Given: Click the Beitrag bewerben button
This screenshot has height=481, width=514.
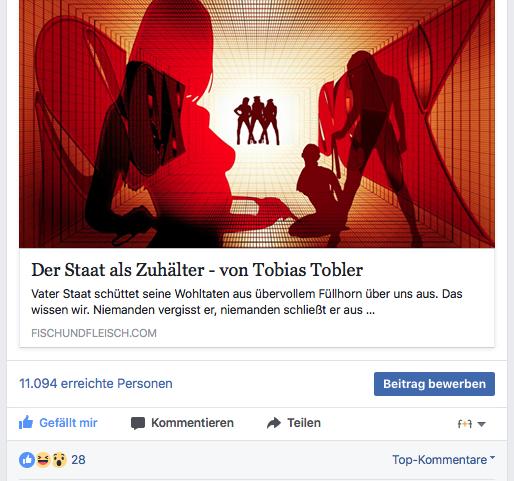Looking at the screenshot, I should click(x=434, y=384).
